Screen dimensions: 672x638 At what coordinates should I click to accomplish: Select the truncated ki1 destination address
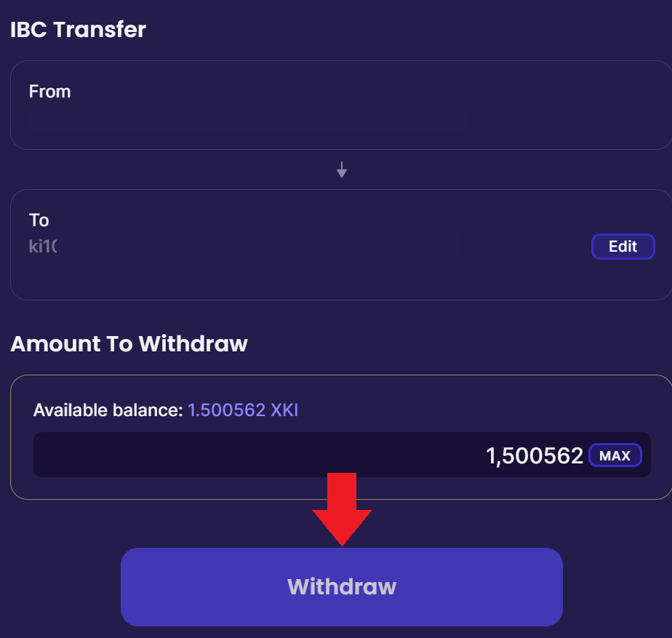point(43,247)
